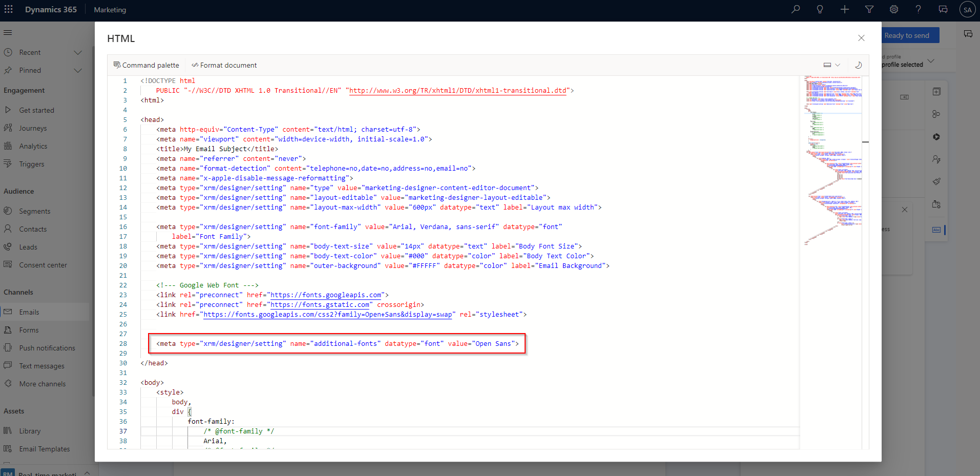Click the right-pane comment icon below Ready to send
The image size is (980, 476).
[x=968, y=34]
